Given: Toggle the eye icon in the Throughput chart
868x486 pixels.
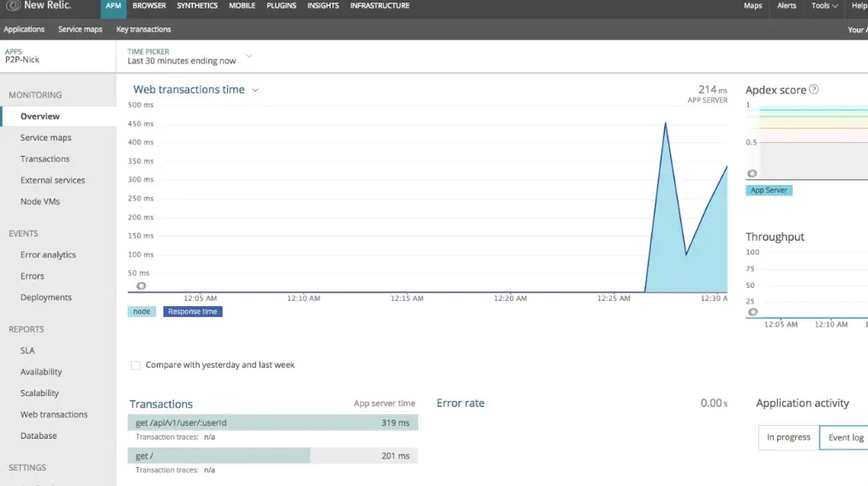Looking at the screenshot, I should click(x=753, y=312).
